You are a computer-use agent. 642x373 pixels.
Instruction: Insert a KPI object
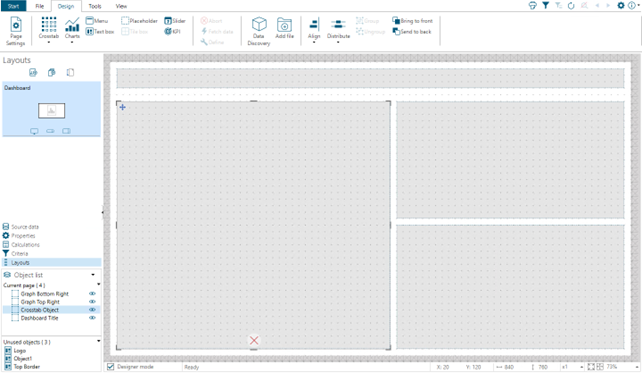pos(168,31)
